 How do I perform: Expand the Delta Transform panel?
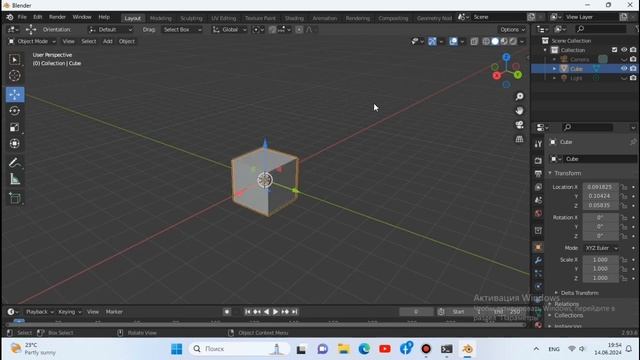coord(577,293)
